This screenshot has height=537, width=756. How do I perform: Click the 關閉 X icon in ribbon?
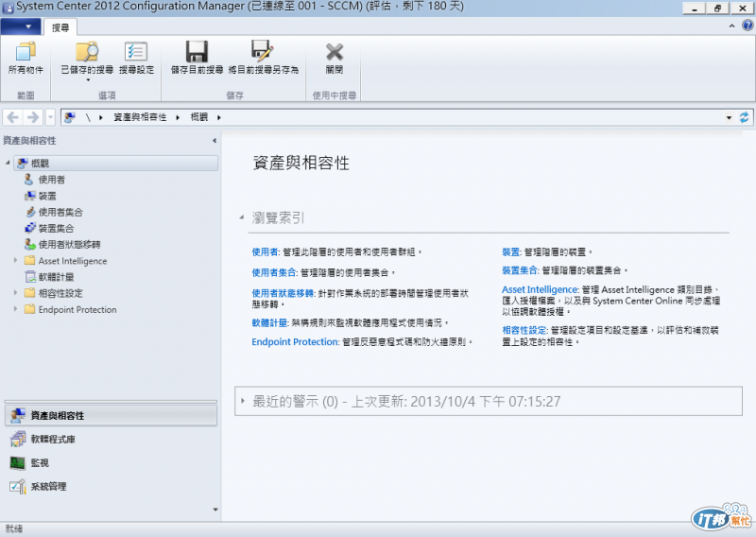tap(335, 52)
